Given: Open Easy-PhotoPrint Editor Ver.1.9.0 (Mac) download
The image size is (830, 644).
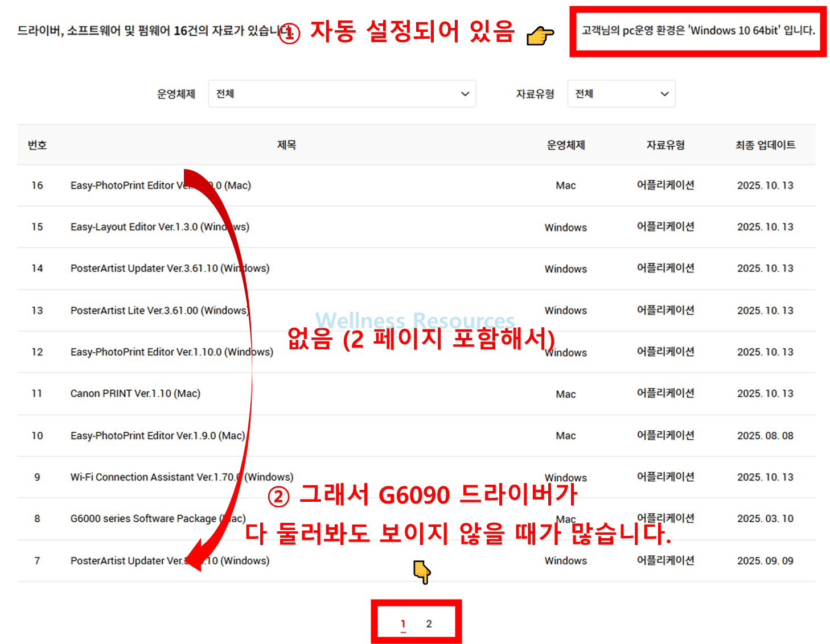Looking at the screenshot, I should [158, 435].
